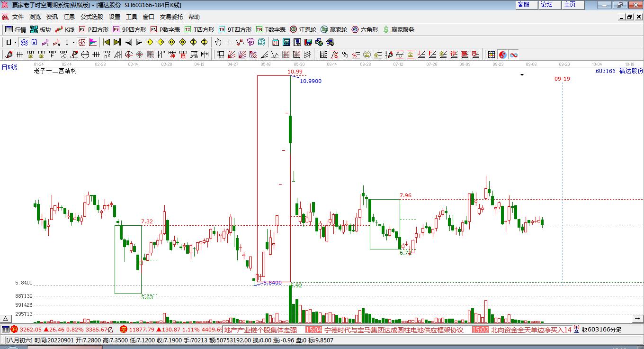Click yellow diamond left-arrow icon
The height and width of the screenshot is (349, 644).
(x=150, y=42)
